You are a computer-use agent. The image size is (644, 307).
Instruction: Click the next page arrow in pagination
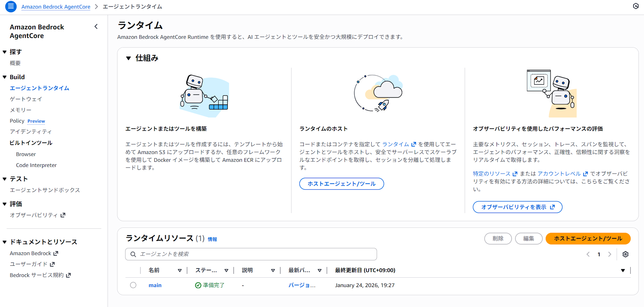pos(610,254)
